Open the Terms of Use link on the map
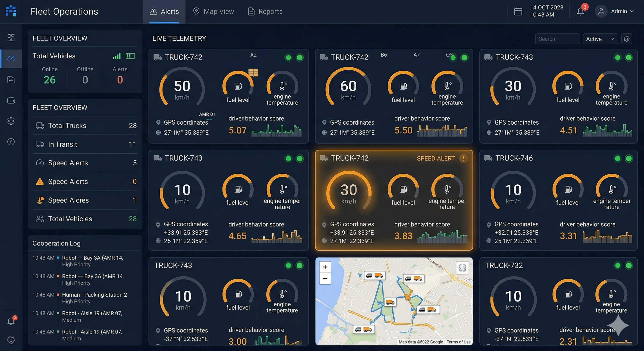Image resolution: width=644 pixels, height=351 pixels. (459, 342)
